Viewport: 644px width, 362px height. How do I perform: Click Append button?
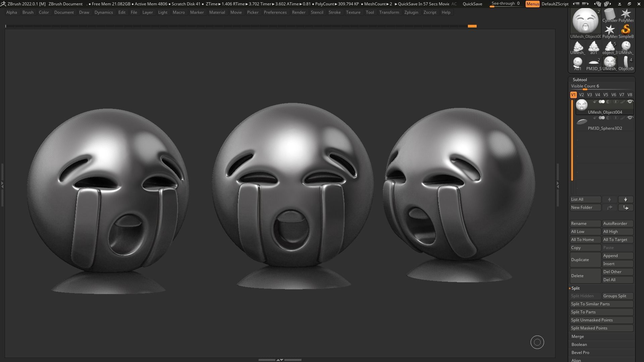point(618,256)
